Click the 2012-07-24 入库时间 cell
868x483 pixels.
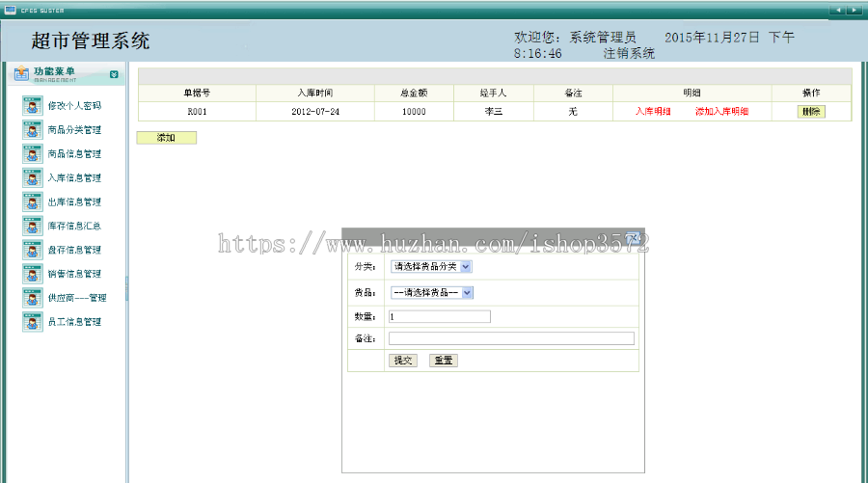pyautogui.click(x=315, y=111)
